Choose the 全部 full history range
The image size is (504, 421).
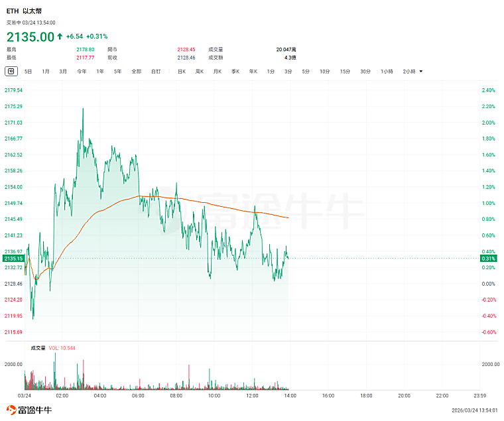[x=137, y=72]
